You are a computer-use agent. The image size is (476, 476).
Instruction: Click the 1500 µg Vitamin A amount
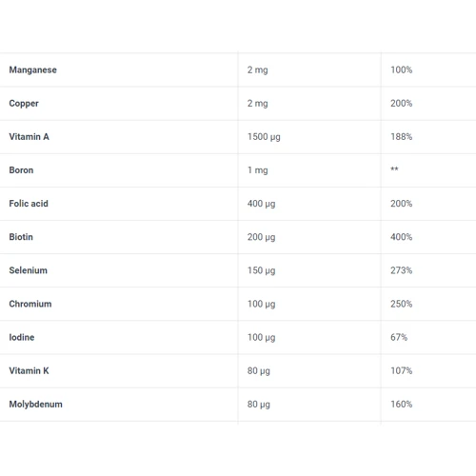[x=264, y=137]
